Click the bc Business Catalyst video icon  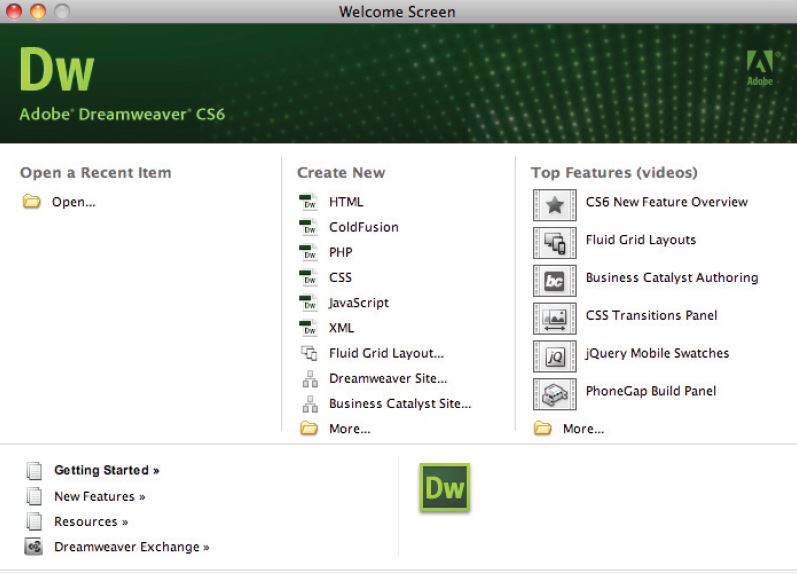(x=555, y=281)
